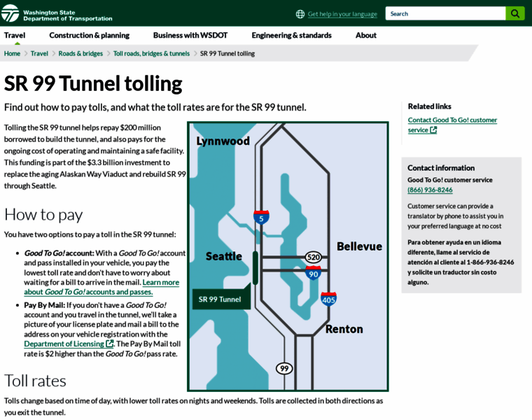Click the Washington State Department of Transportation title
The width and height of the screenshot is (532, 420).
click(x=67, y=15)
